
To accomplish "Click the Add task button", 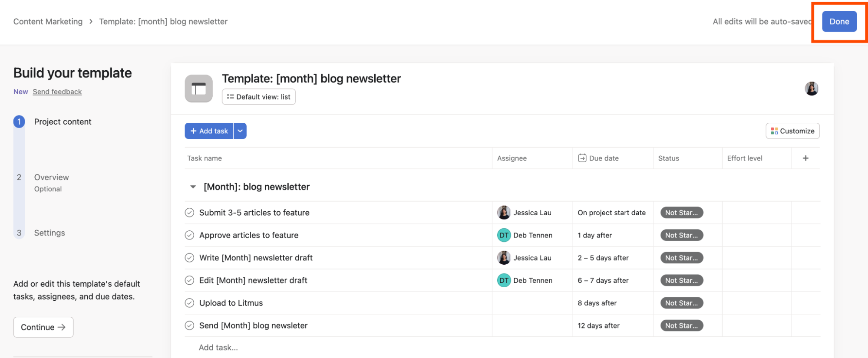I will (209, 131).
